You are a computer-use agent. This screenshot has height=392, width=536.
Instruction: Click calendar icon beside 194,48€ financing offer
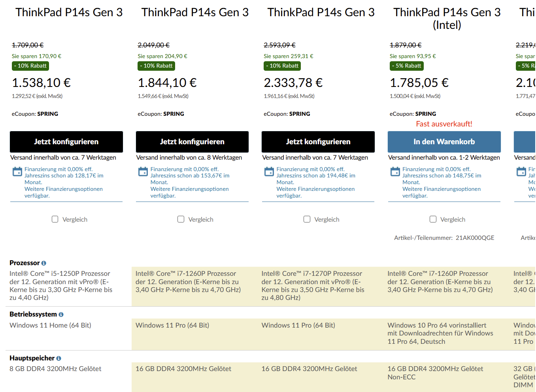click(x=269, y=171)
